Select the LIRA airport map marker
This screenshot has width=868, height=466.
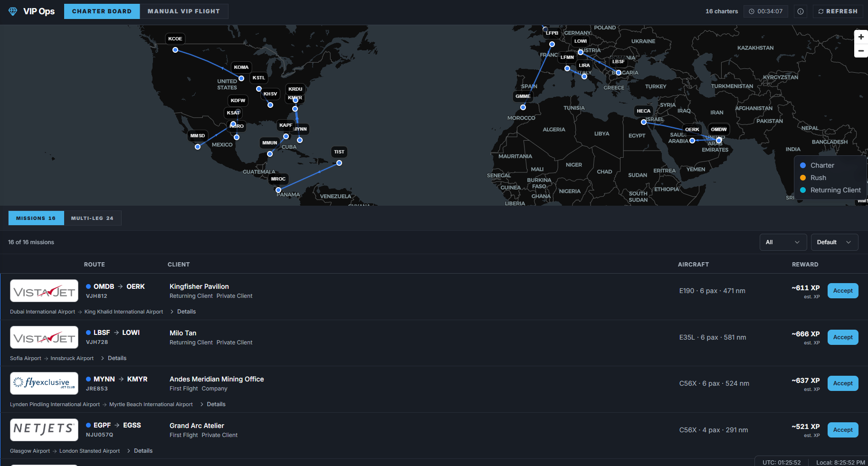tap(584, 76)
